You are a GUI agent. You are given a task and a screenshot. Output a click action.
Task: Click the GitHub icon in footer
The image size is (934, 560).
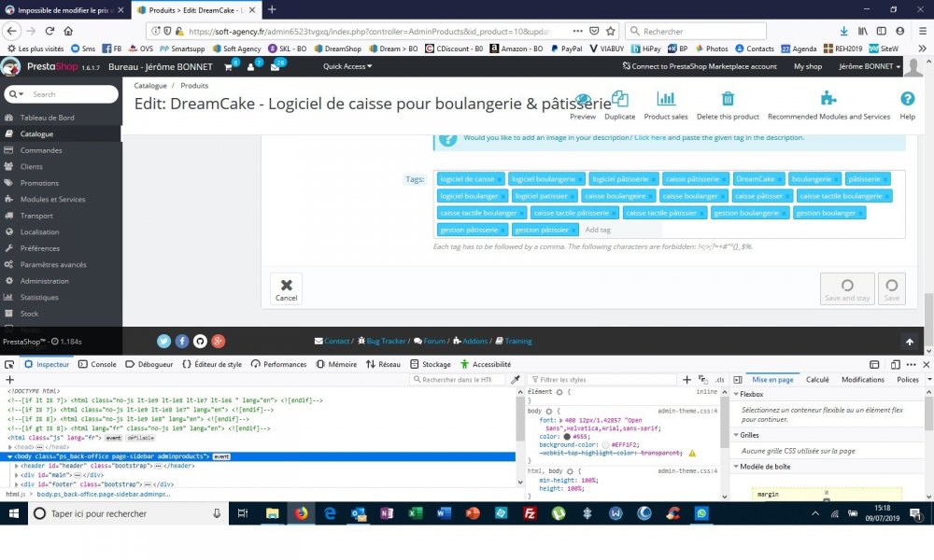point(200,341)
